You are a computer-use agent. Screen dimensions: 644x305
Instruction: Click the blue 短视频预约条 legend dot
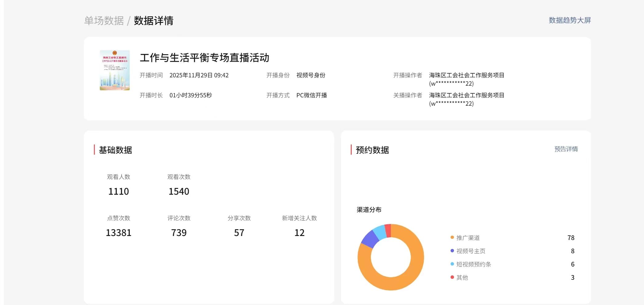[x=452, y=264]
